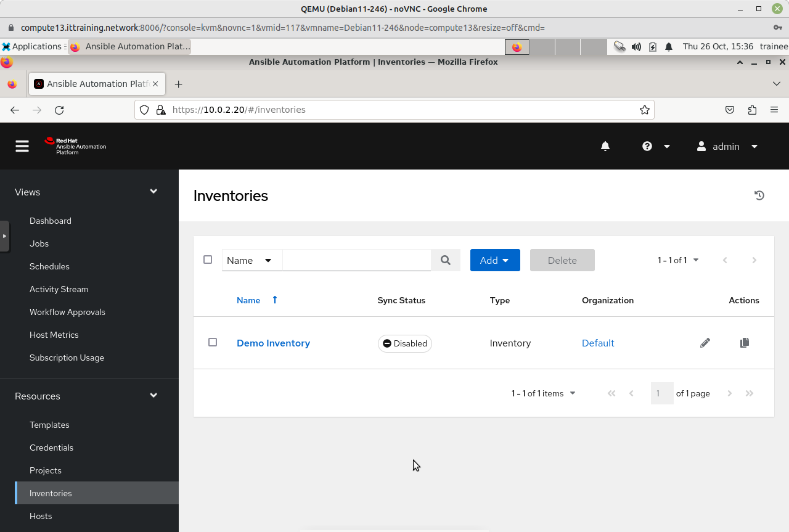Screen dimensions: 789x532
Task: Copy Demo Inventory using copy icon
Action: point(745,343)
